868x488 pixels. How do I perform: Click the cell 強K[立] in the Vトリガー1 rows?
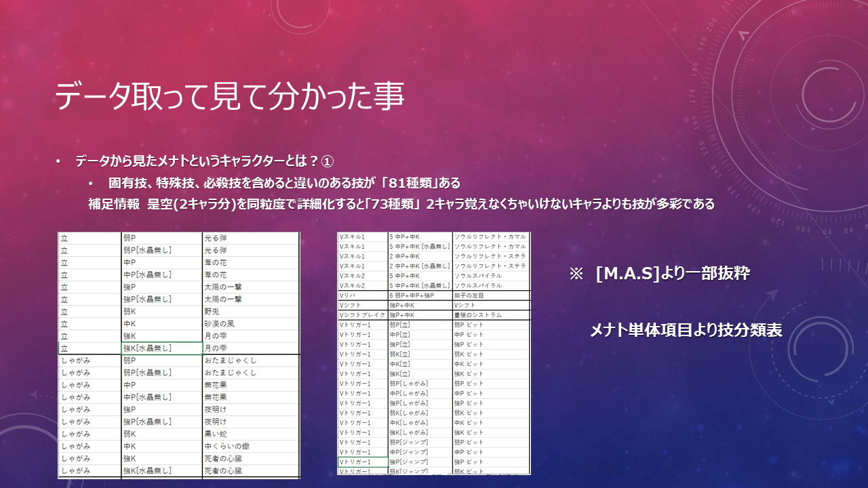point(420,373)
